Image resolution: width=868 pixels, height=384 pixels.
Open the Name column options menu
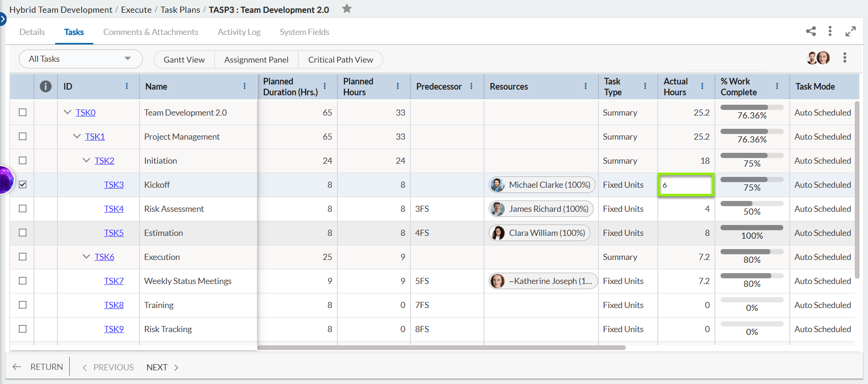click(245, 86)
